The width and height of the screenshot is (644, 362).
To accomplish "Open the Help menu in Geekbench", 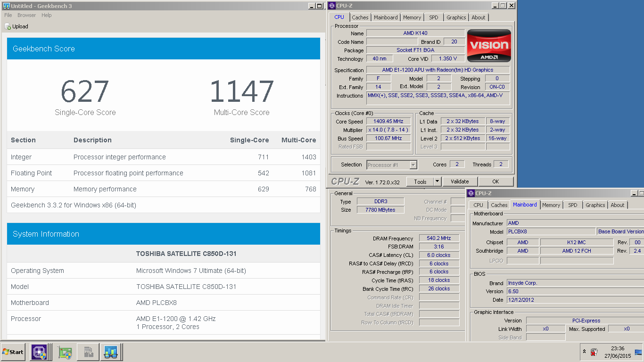I will coord(47,15).
